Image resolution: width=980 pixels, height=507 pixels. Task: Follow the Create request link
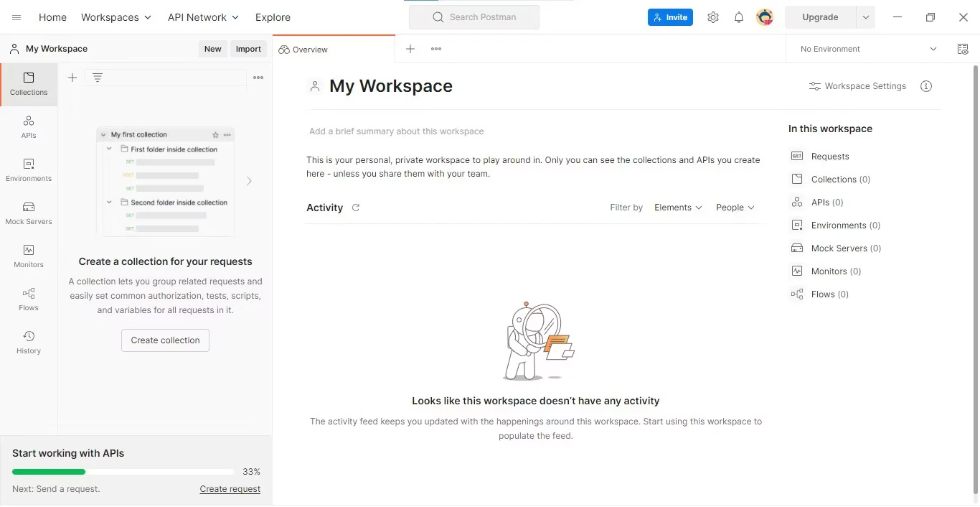(x=230, y=489)
